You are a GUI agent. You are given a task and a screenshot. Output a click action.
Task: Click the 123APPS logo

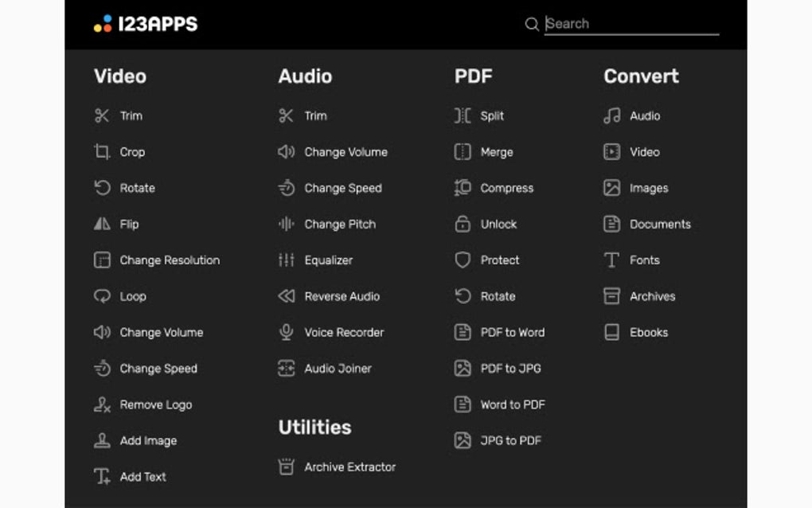[x=146, y=24]
